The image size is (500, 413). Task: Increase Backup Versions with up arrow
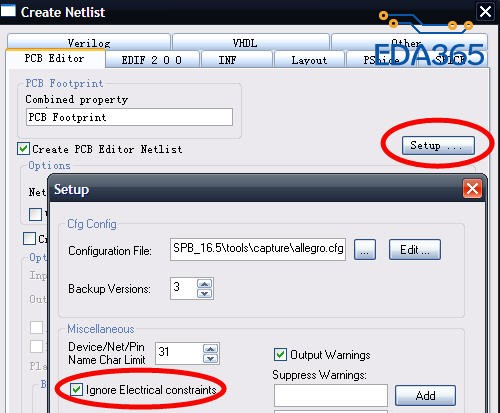pyautogui.click(x=204, y=284)
